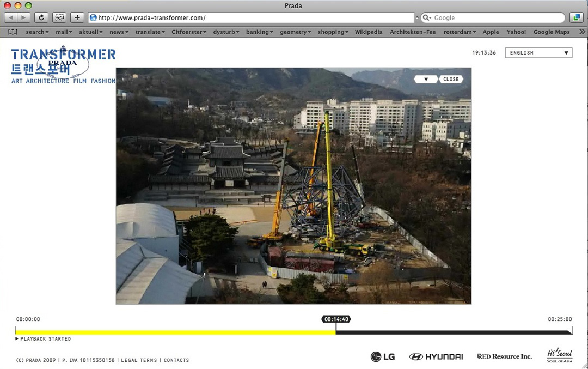Select the ART section

tap(17, 81)
